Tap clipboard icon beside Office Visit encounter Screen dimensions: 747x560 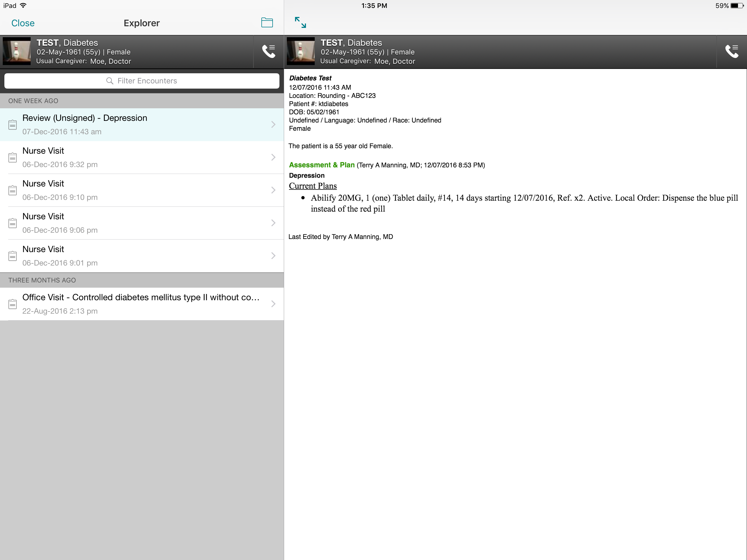(13, 304)
